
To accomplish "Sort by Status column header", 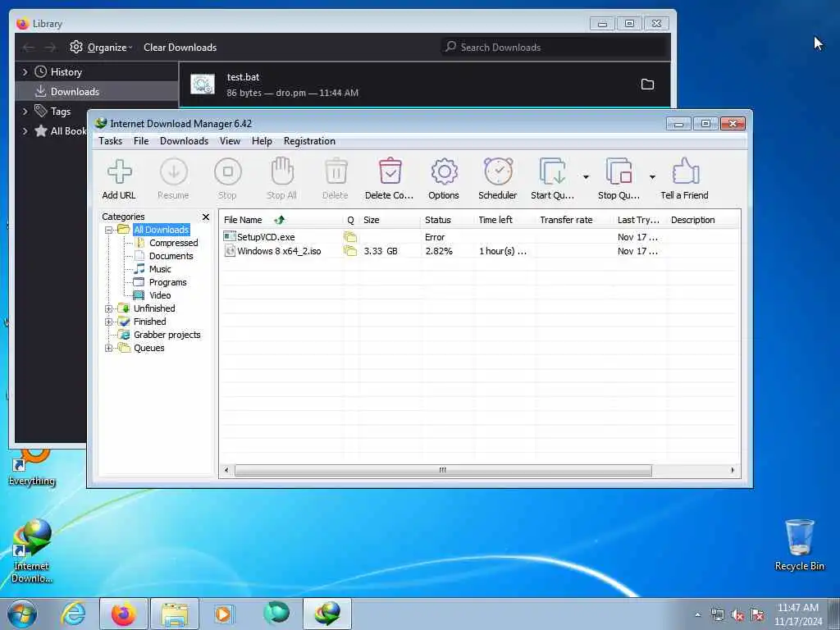I will tap(447, 220).
